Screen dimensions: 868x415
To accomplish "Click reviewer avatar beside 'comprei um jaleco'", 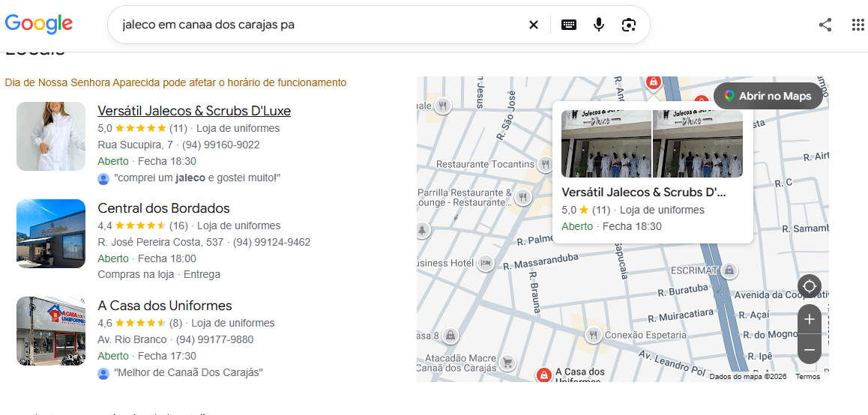I will click(x=103, y=178).
